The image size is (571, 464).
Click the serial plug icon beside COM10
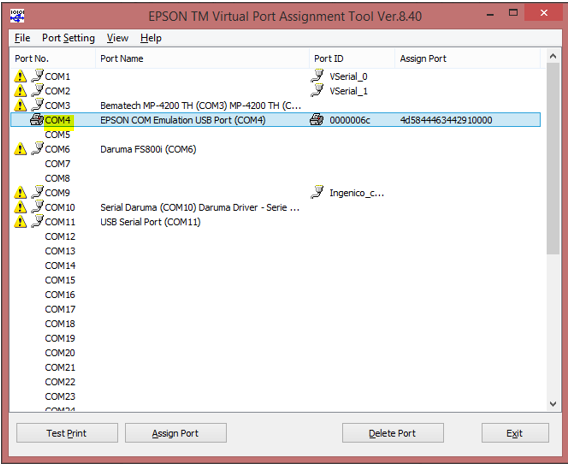point(37,206)
